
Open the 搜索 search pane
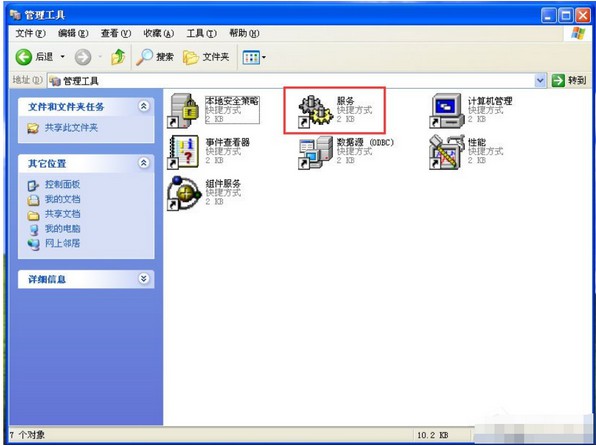[155, 57]
